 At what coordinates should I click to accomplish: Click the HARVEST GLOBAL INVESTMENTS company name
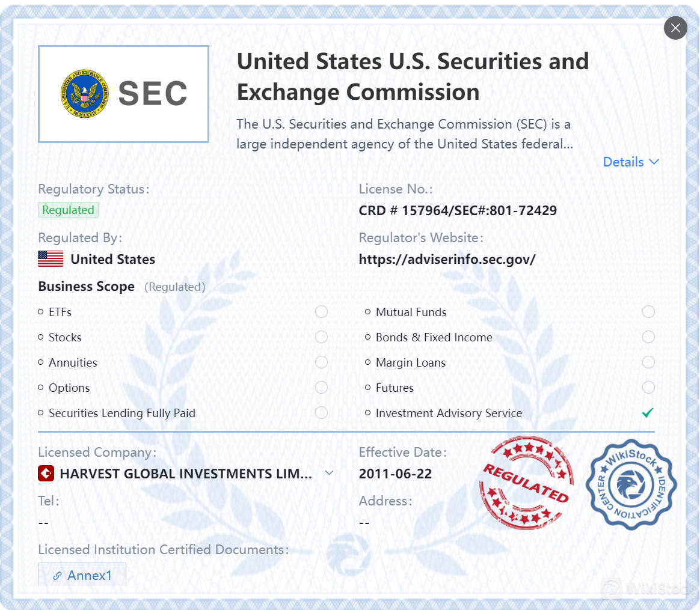tap(186, 474)
